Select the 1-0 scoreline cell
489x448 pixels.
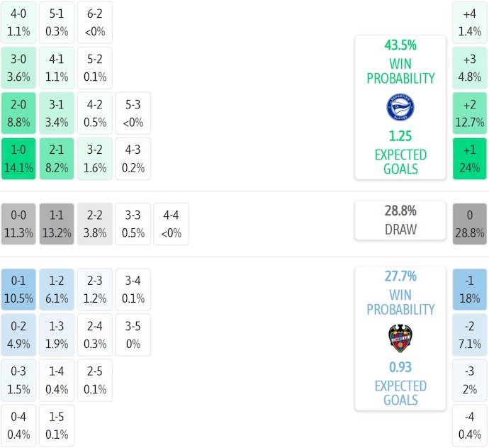point(18,159)
